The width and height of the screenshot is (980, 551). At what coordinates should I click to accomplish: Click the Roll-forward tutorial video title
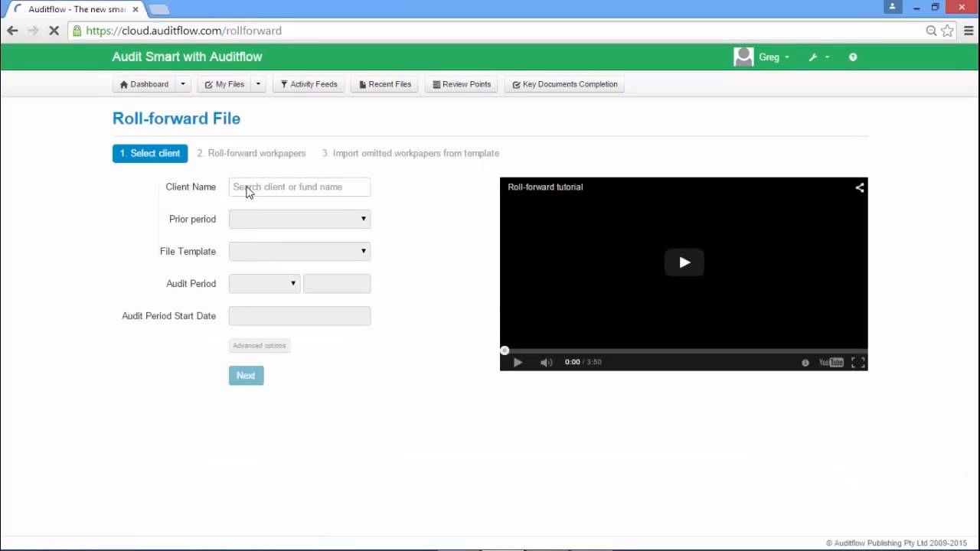[x=545, y=187]
